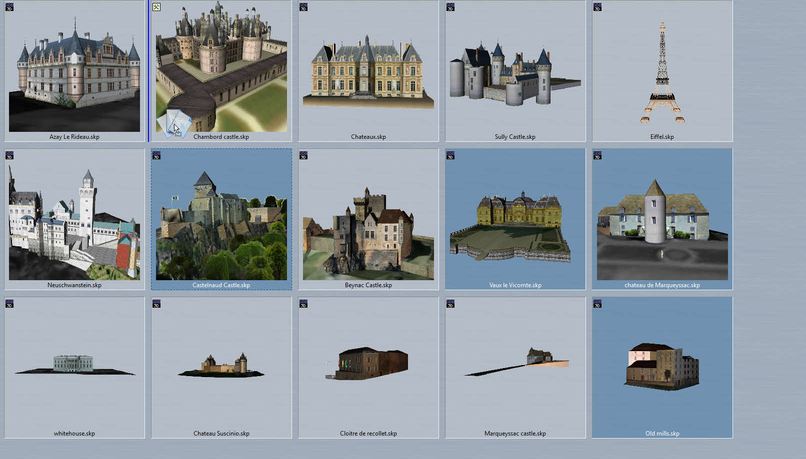Image resolution: width=806 pixels, height=459 pixels.
Task: Click the 'Old mills.skp' file name
Action: 663,433
